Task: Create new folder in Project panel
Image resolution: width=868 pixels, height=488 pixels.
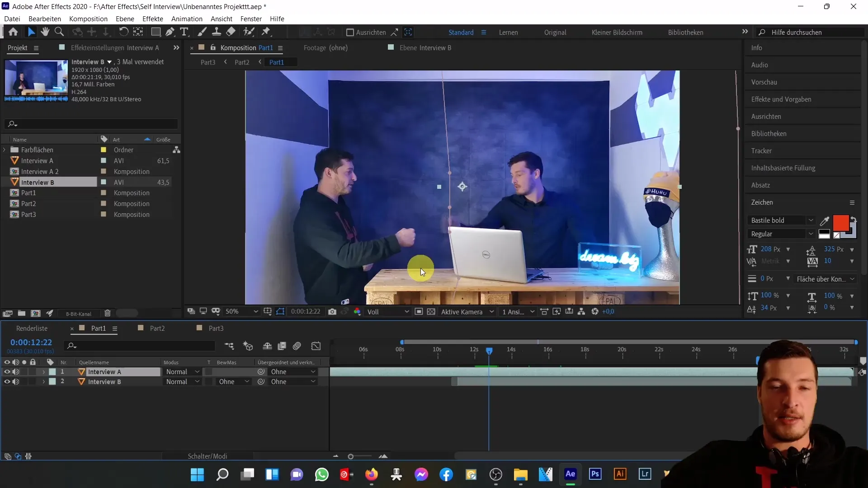Action: (21, 313)
